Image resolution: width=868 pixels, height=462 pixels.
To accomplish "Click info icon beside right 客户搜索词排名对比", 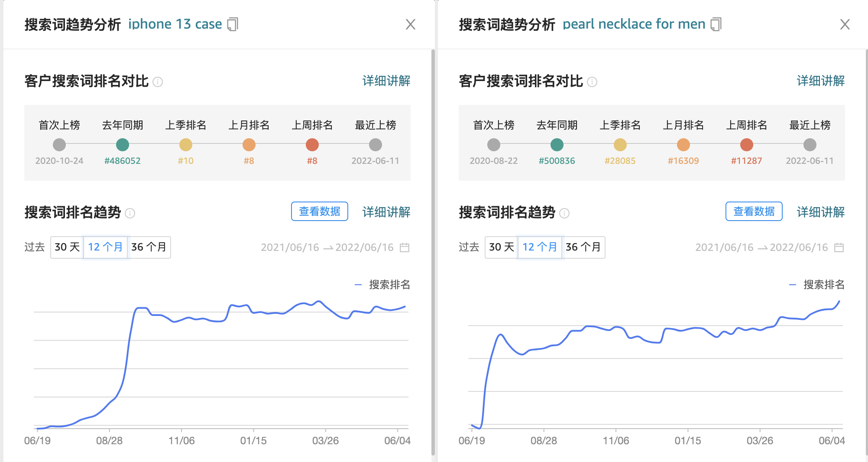I will [x=592, y=82].
